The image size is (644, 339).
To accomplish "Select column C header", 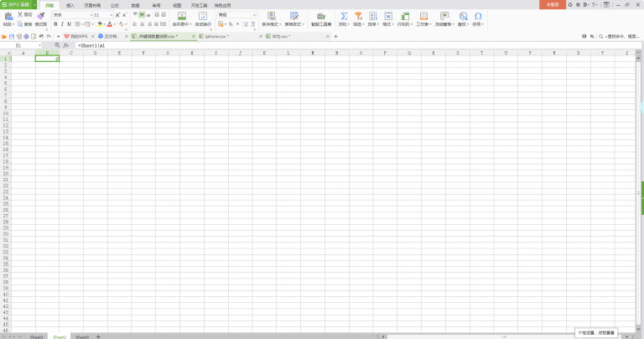I will 71,53.
